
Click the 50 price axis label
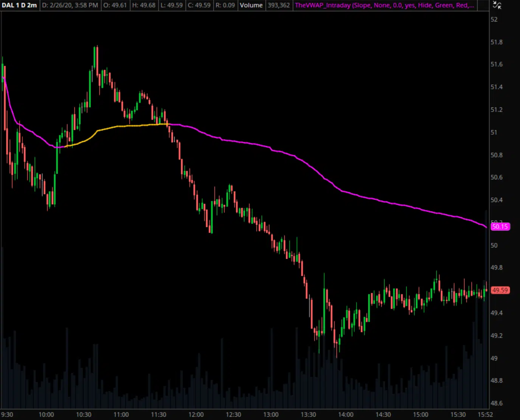click(494, 245)
